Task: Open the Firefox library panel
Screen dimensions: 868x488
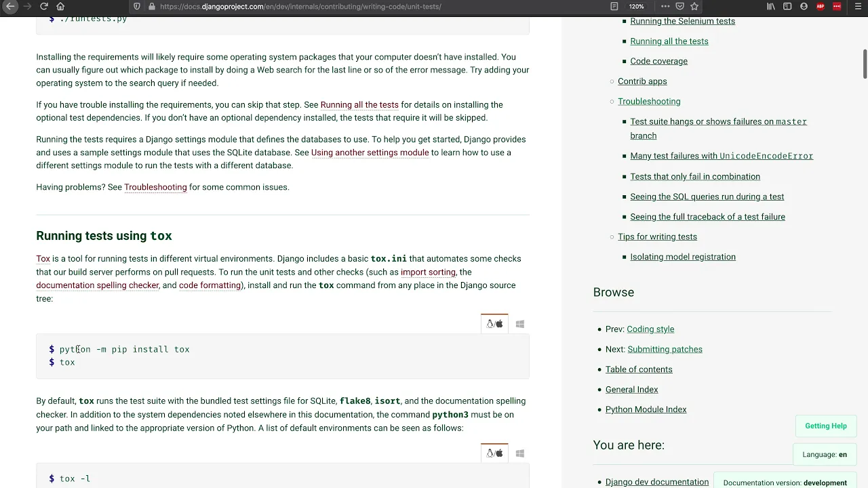Action: coord(771,6)
